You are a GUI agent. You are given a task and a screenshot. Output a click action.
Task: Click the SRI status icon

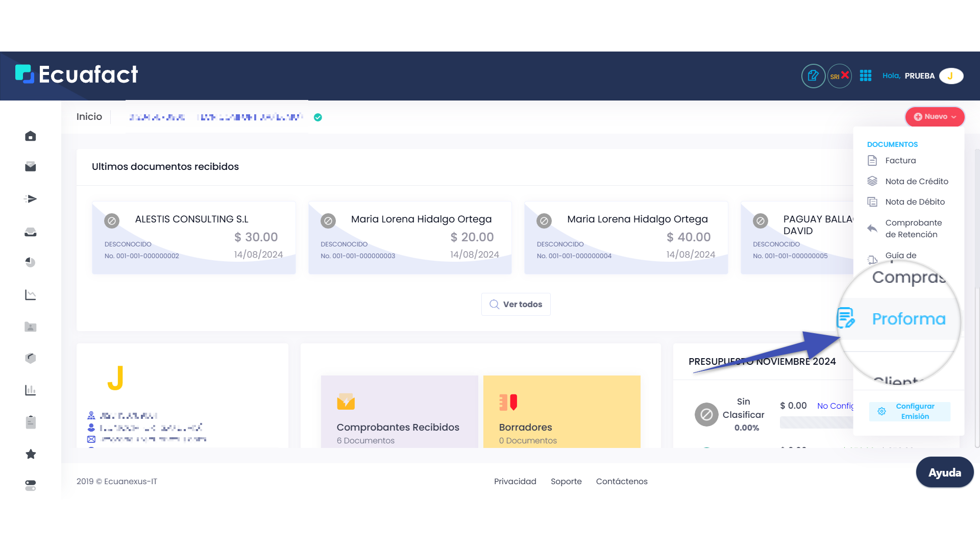839,76
